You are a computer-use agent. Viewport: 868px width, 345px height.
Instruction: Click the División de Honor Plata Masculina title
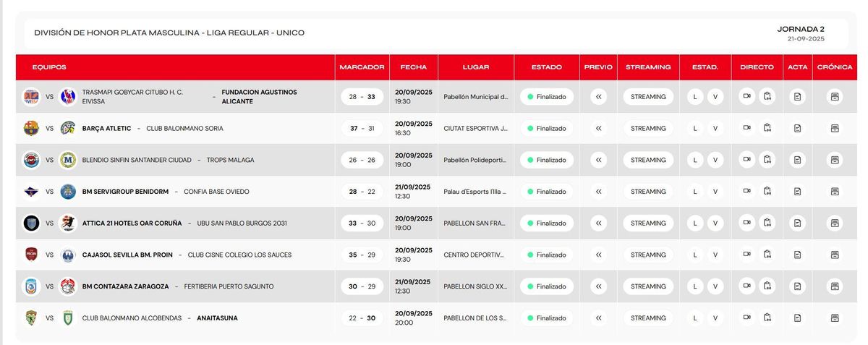pos(169,33)
